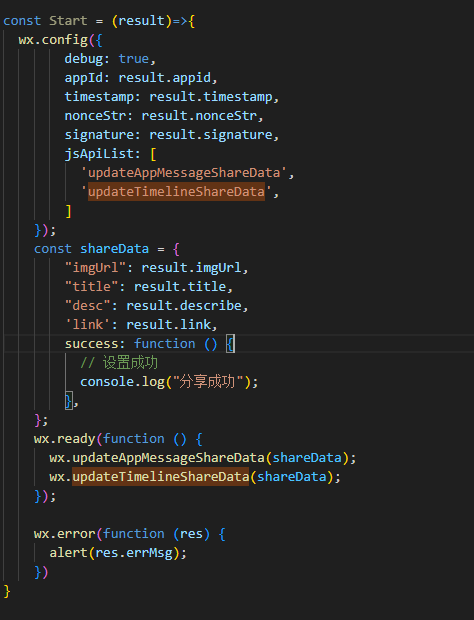Click the 'wx.ready' call
This screenshot has width=474, height=620.
64,439
